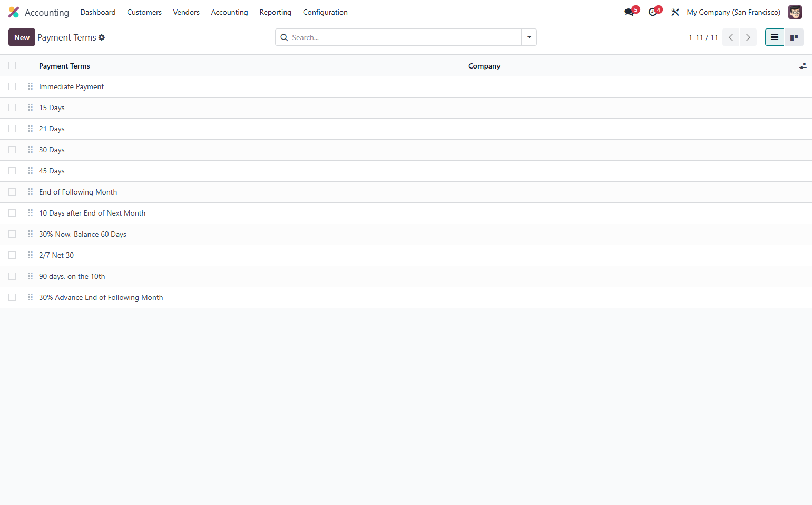
Task: Open the Accounting menu dropdown
Action: pos(229,12)
